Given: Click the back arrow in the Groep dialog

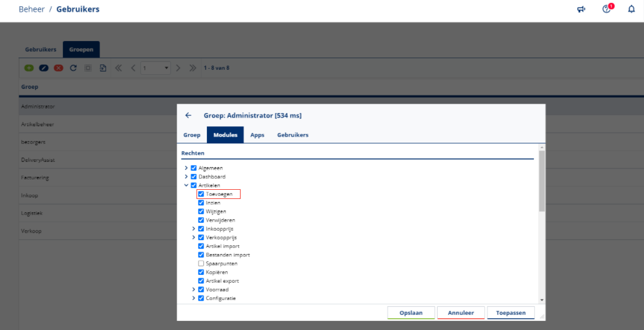Looking at the screenshot, I should [189, 115].
